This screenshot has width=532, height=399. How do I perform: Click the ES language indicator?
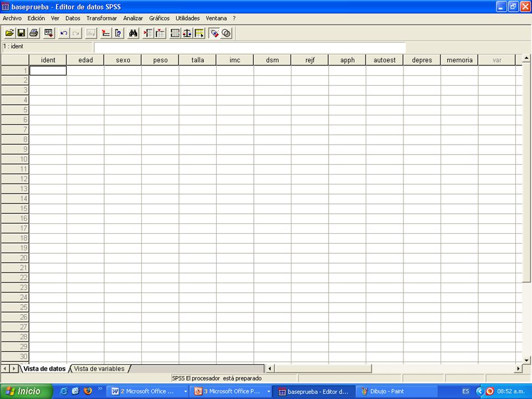pyautogui.click(x=465, y=392)
